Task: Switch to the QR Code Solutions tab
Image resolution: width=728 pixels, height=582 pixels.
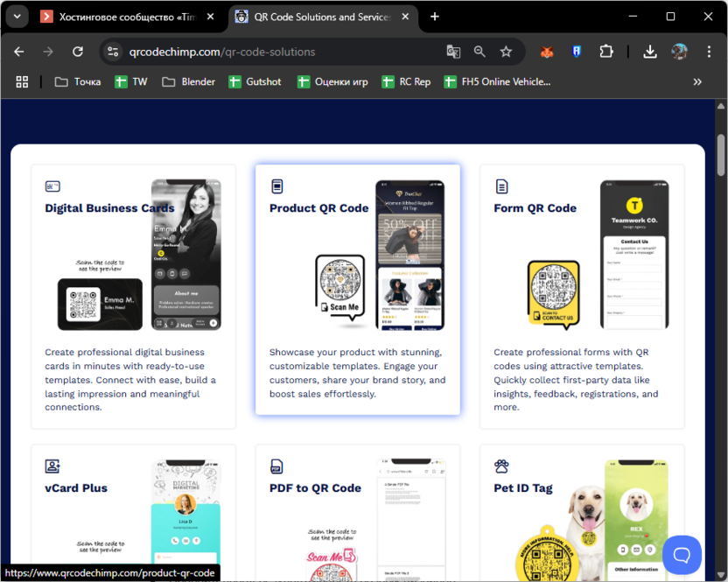Action: click(314, 18)
